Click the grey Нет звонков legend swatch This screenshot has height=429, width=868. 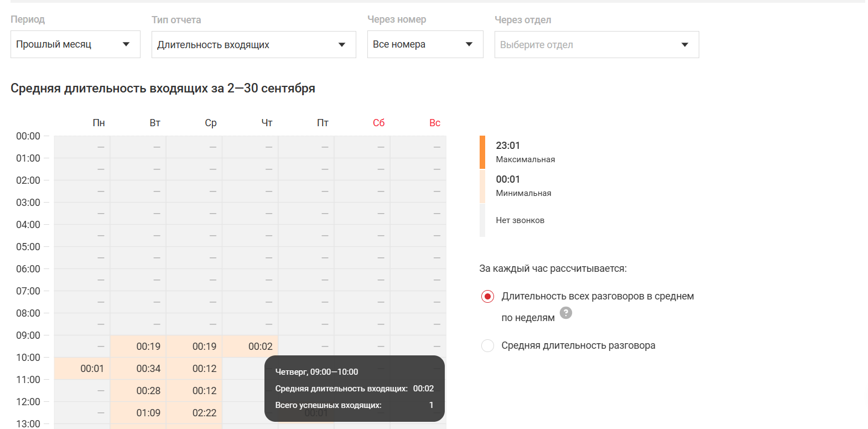pyautogui.click(x=482, y=220)
